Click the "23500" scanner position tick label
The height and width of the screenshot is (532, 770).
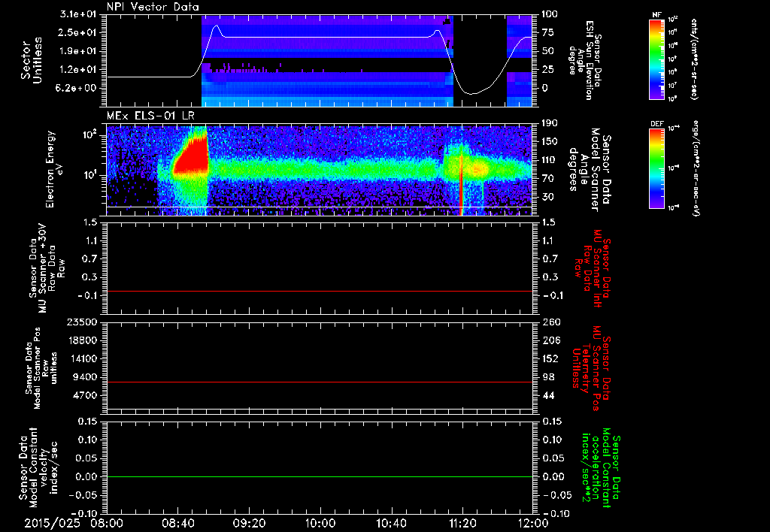tap(83, 322)
